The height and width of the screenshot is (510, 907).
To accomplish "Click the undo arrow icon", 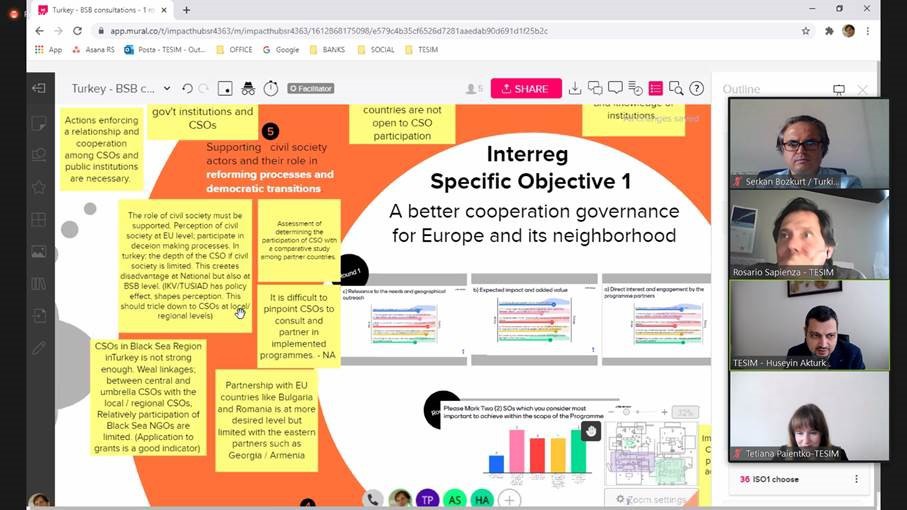I will (x=187, y=88).
